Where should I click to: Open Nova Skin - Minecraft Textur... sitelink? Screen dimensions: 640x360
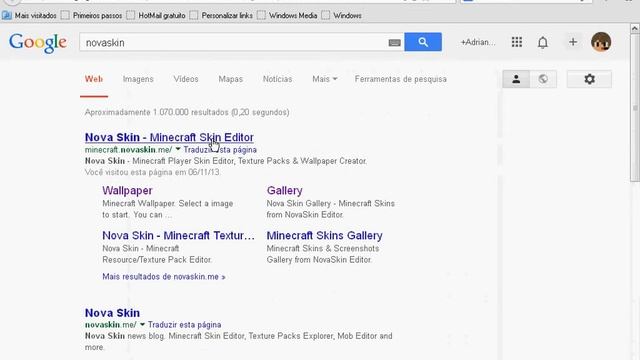(178, 236)
